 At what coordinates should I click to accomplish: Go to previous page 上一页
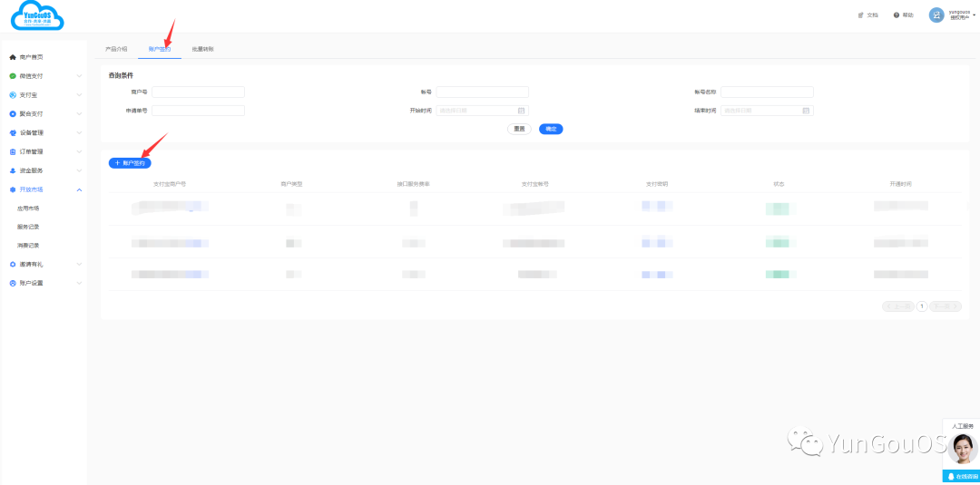[897, 306]
